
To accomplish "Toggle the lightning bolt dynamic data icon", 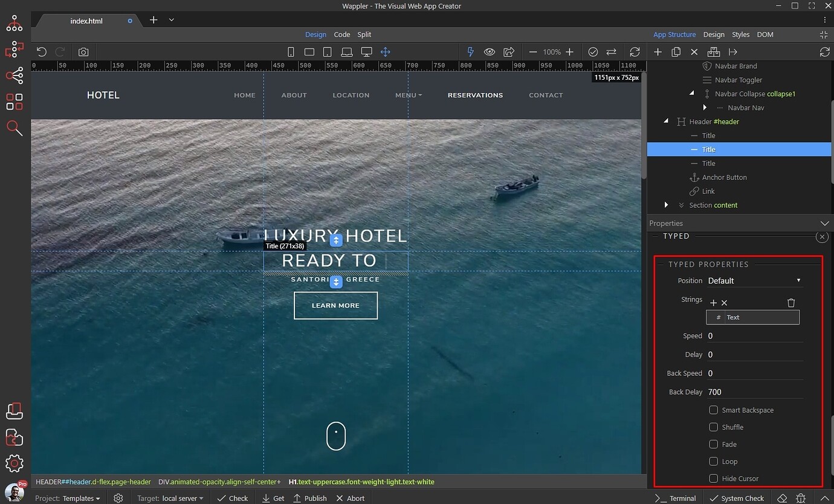I will 471,52.
